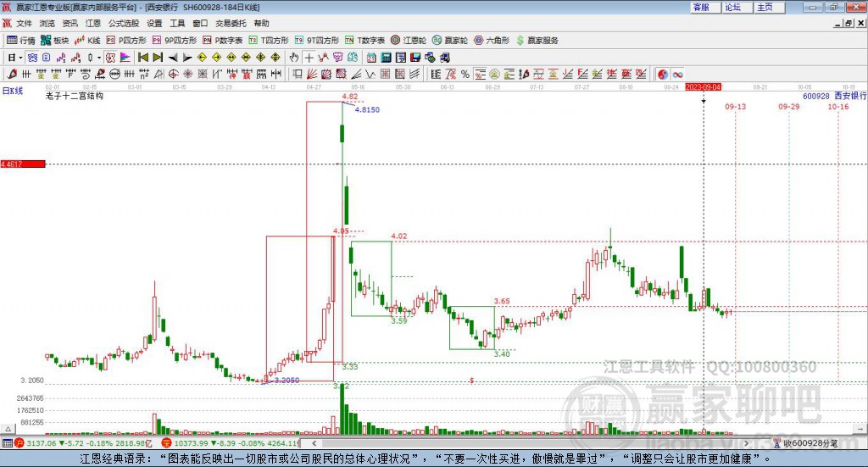868x467 pixels.
Task: Launch the 江恩轮 Gann wheel
Action: click(x=409, y=41)
